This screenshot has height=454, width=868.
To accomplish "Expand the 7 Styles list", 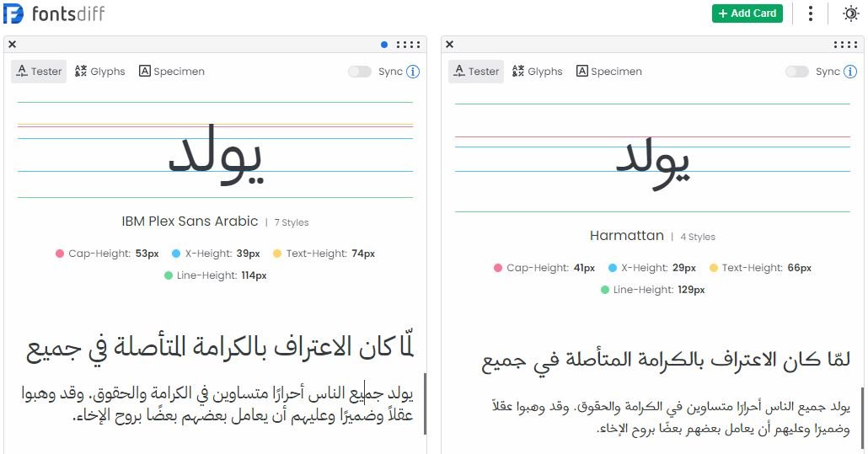I will click(x=292, y=223).
